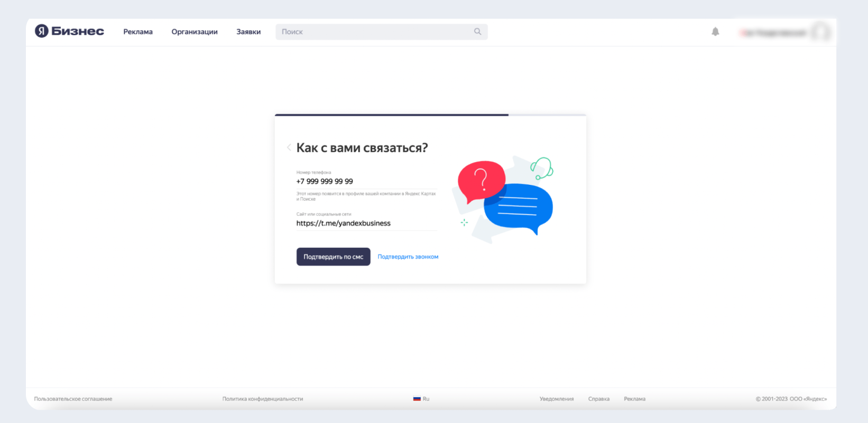Click the © 2001-2023 ООО «Яндекс» text
868x423 pixels.
(791, 399)
